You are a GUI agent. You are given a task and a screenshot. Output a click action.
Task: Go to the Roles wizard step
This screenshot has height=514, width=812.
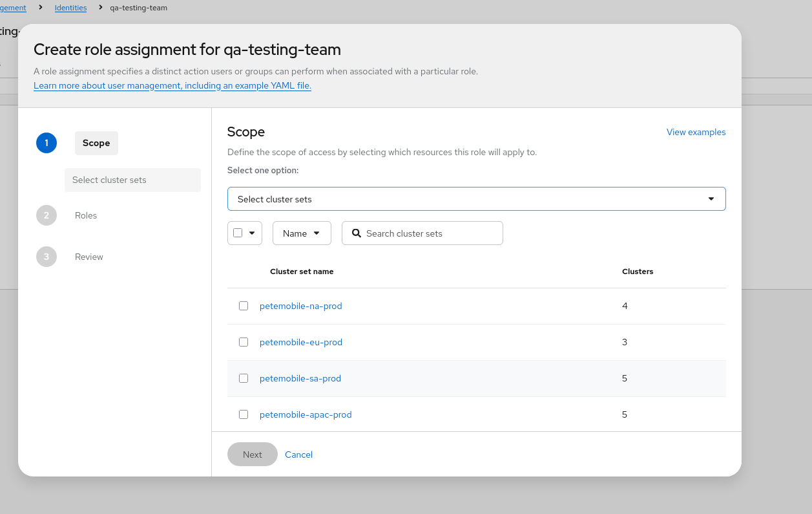point(86,215)
